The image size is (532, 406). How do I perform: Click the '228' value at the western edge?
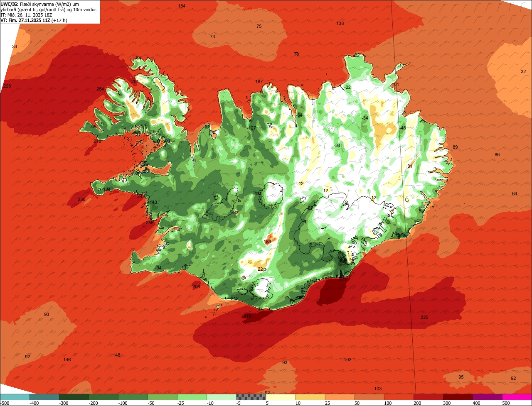[x=7, y=86]
